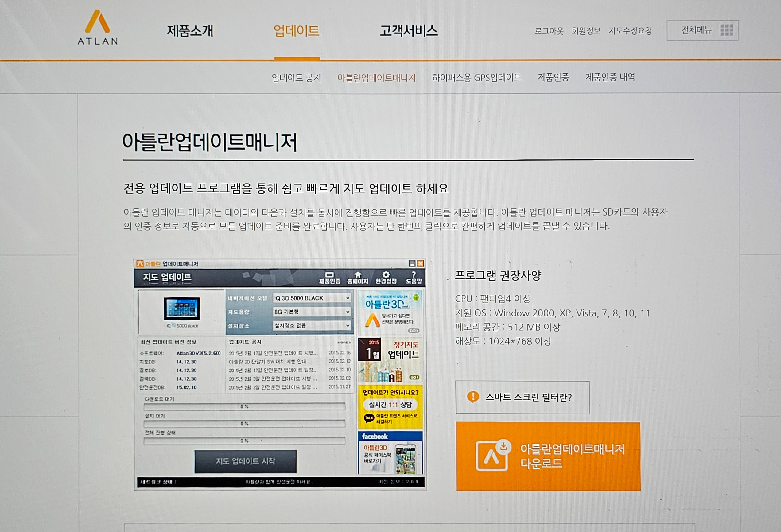The height and width of the screenshot is (532, 781).
Task: Click the more link beside 업데이트 공지
Action: click(344, 343)
